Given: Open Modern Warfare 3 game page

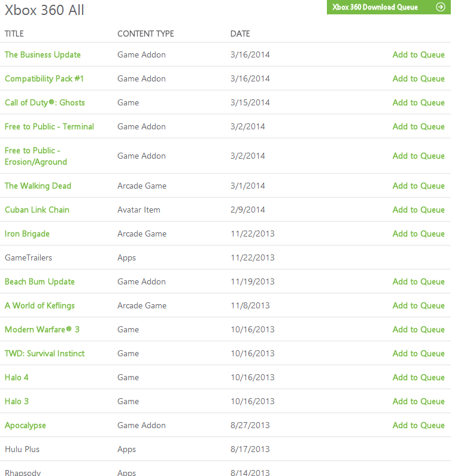Looking at the screenshot, I should coord(42,329).
